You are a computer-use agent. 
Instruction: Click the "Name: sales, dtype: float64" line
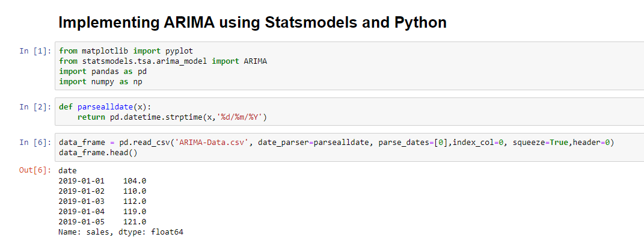(121, 232)
